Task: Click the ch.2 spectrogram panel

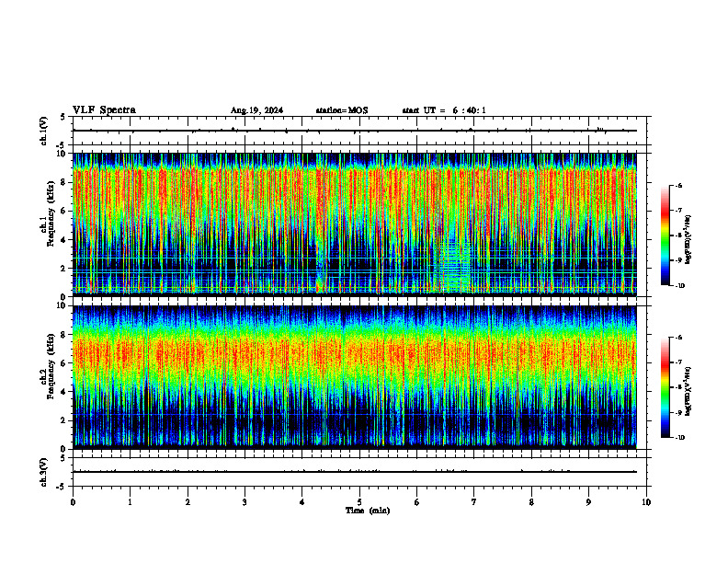Action: click(x=354, y=377)
